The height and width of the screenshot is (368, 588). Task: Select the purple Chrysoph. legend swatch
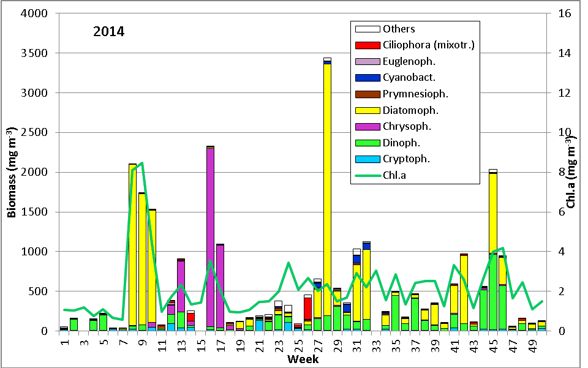click(366, 126)
